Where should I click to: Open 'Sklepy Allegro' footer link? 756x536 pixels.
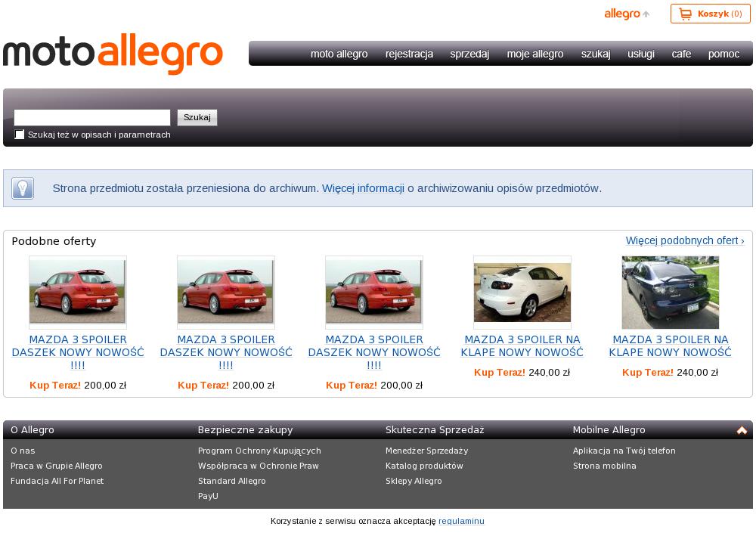click(x=414, y=481)
